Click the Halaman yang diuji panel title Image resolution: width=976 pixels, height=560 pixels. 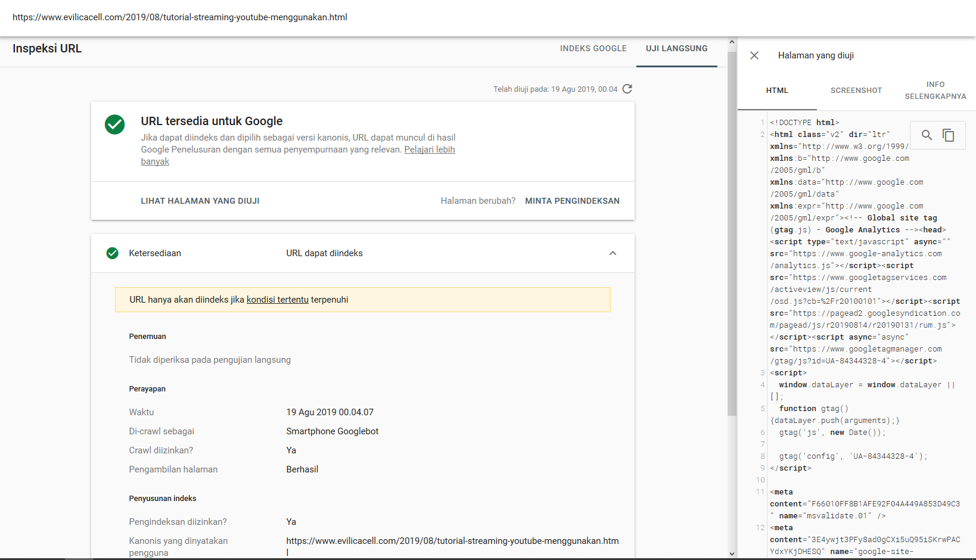pyautogui.click(x=816, y=55)
